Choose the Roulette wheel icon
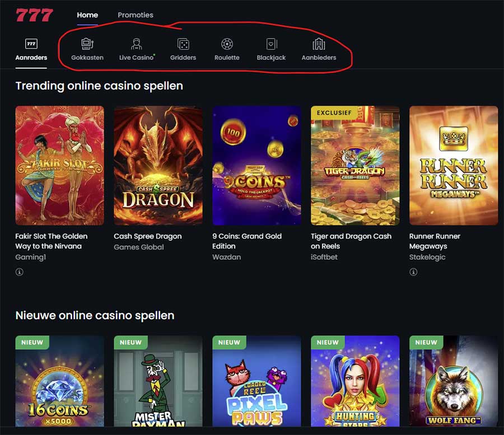Image resolution: width=504 pixels, height=435 pixels. point(227,44)
